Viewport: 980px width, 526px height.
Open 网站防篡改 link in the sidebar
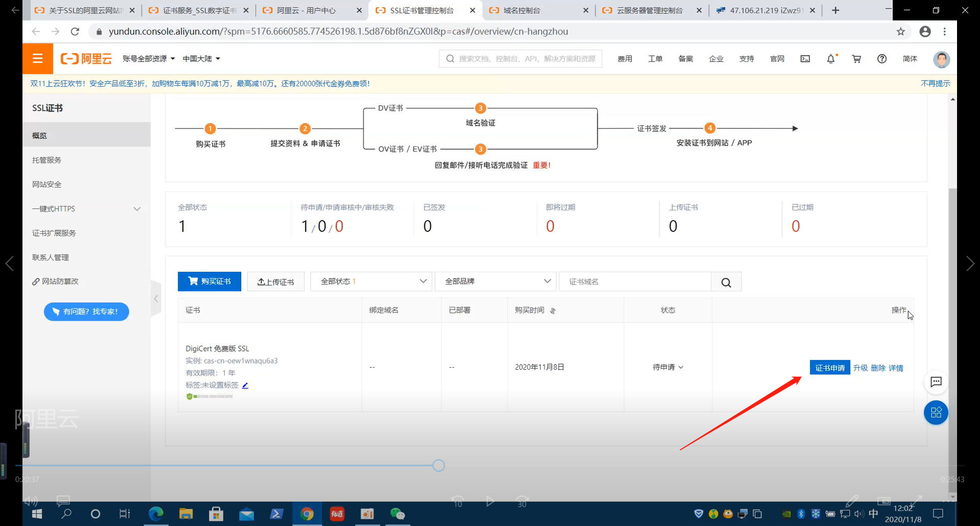pos(55,281)
